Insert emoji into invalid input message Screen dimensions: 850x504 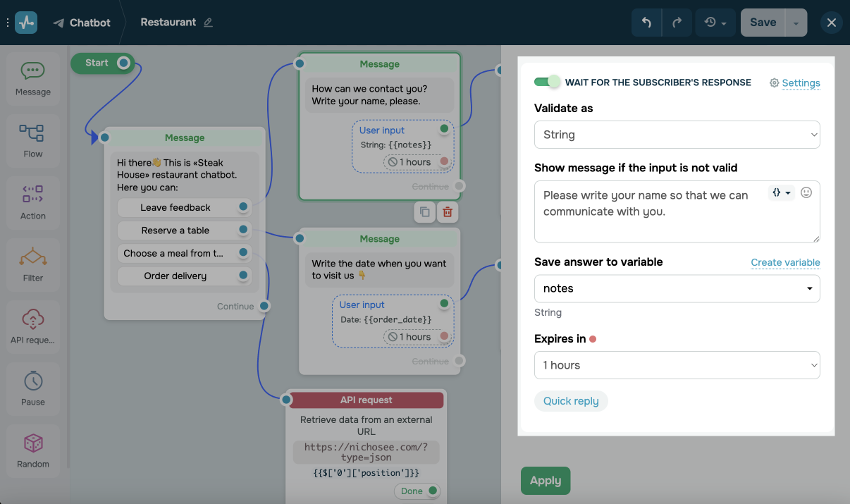806,192
